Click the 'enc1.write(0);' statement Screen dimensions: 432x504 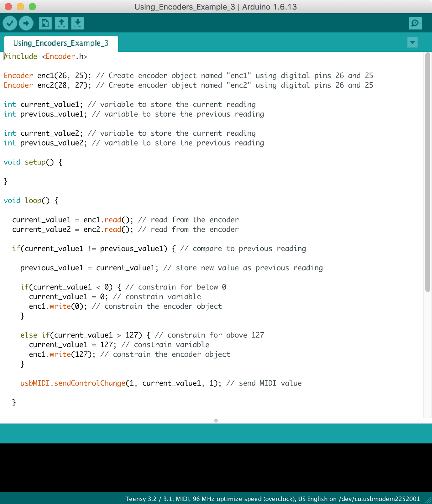point(58,306)
